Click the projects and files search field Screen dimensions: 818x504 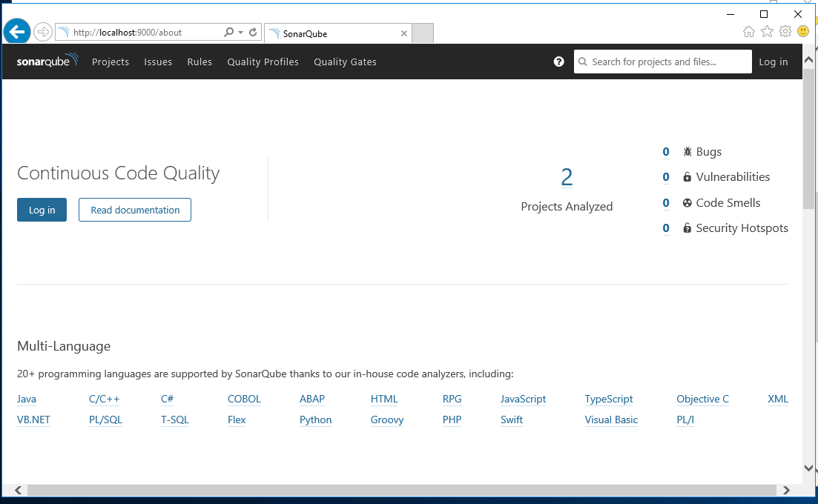(662, 62)
